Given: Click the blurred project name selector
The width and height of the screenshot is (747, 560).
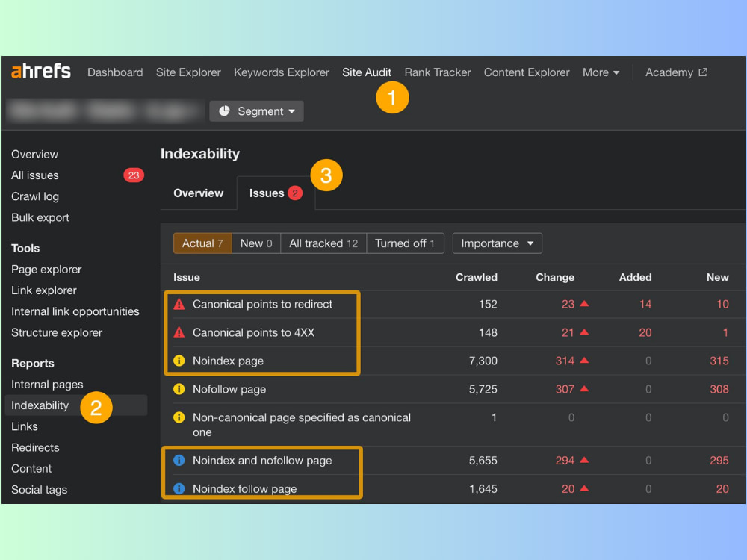Looking at the screenshot, I should [x=105, y=111].
